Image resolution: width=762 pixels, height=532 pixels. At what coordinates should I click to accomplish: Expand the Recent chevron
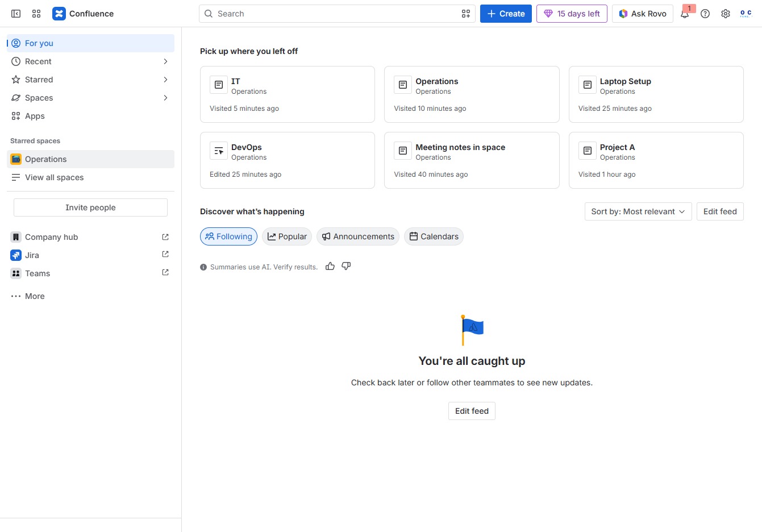tap(165, 61)
